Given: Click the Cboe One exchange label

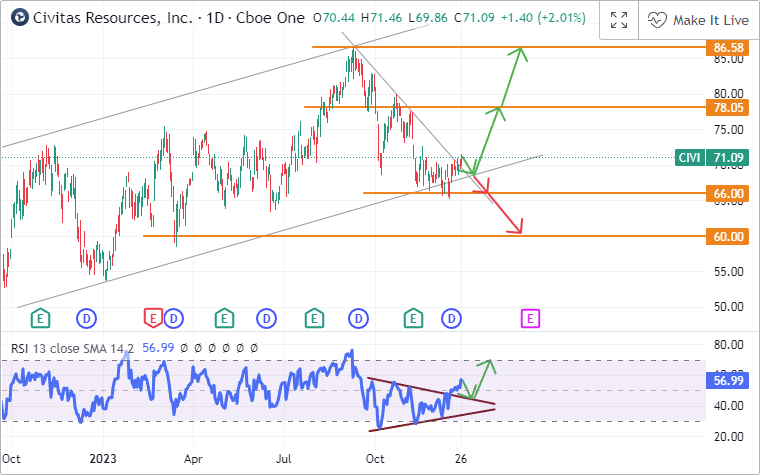Looking at the screenshot, I should (x=270, y=18).
